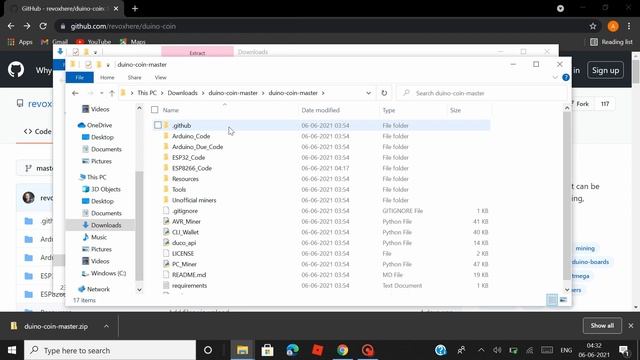Expand the Explorer ribbon chevron
The height and width of the screenshot is (360, 640).
tap(555, 77)
